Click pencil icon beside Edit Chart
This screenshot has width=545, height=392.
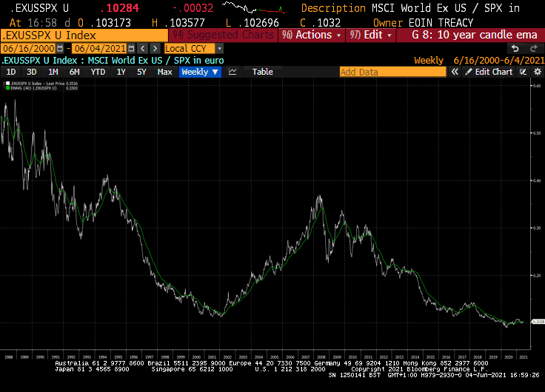(x=469, y=72)
